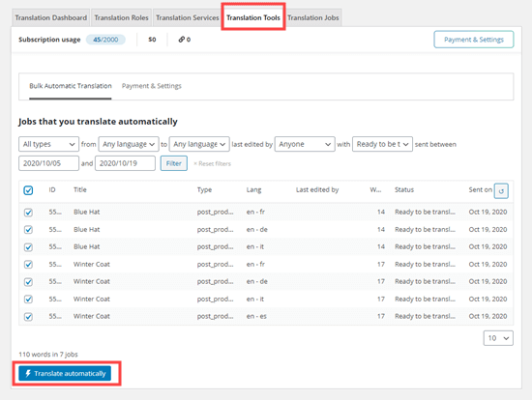
Task: Select the Translation Tools tab
Action: [x=253, y=17]
